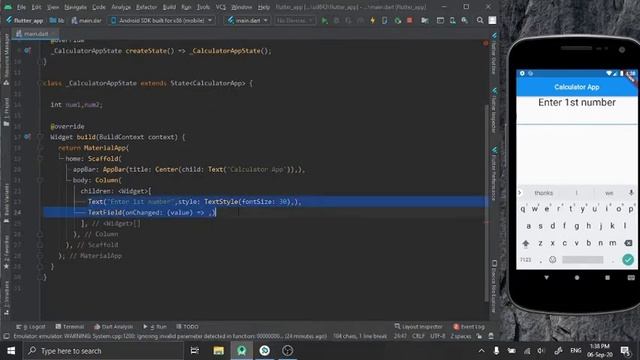Click the lib breadcrumb folder

coord(57,20)
